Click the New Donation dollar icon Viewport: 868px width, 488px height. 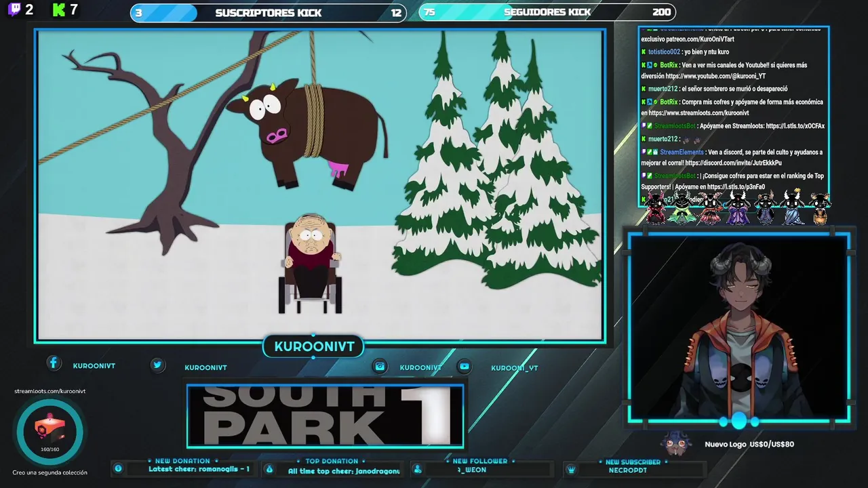[118, 468]
